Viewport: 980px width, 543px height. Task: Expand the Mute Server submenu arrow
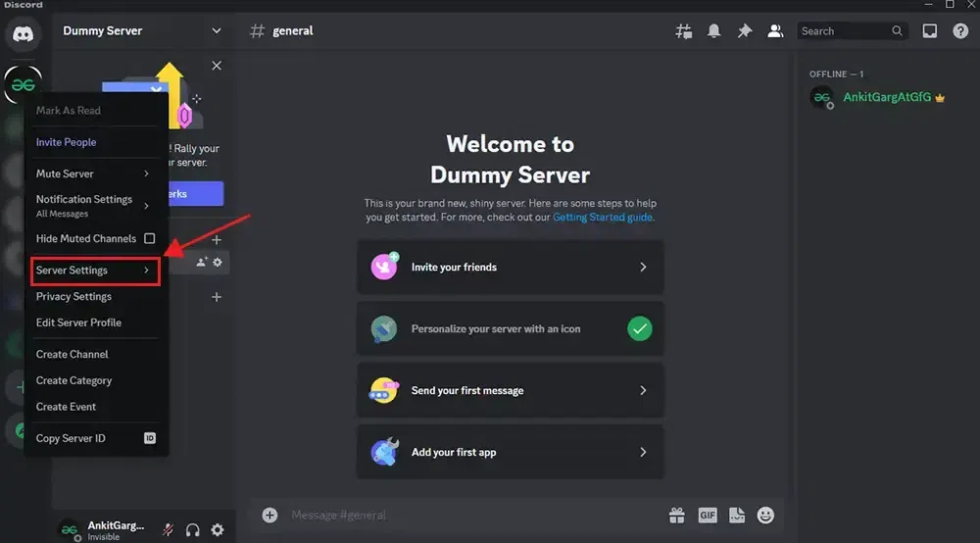click(x=146, y=173)
